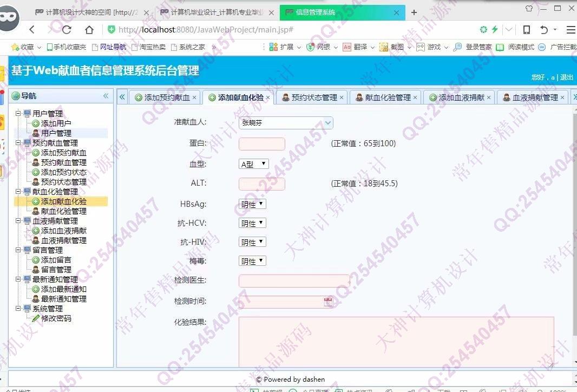Select 添加留言 in the sidebar
577x392 pixels.
pos(56,260)
